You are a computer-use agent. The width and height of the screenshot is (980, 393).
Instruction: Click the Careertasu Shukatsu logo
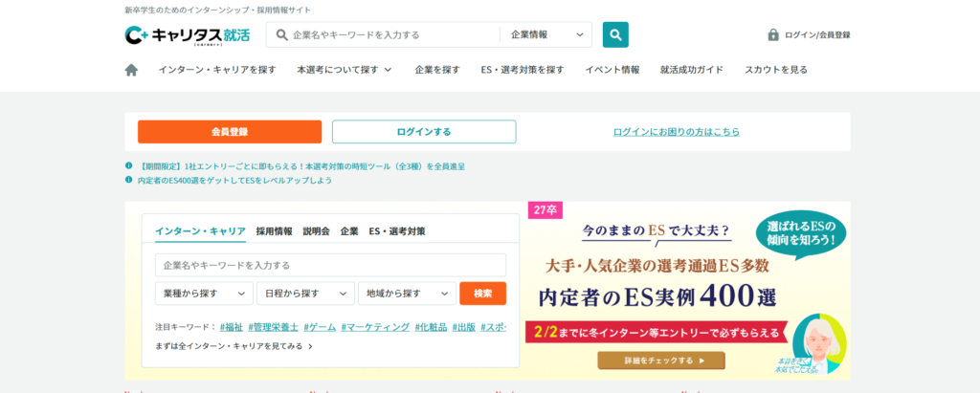coord(187,34)
